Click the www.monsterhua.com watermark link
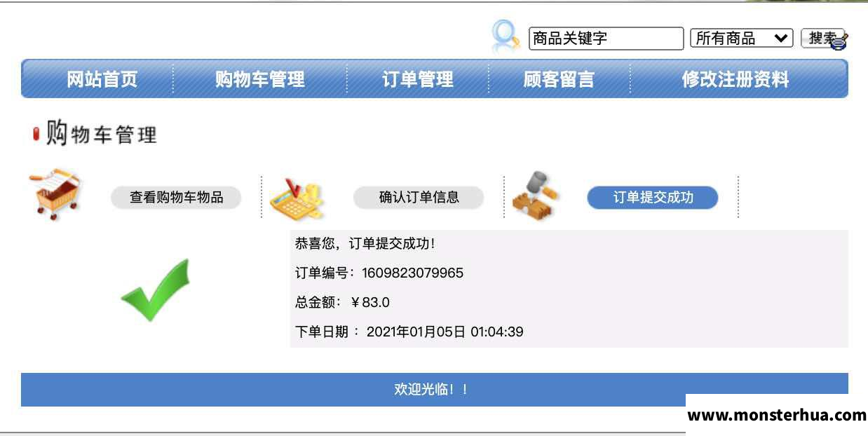 click(777, 415)
